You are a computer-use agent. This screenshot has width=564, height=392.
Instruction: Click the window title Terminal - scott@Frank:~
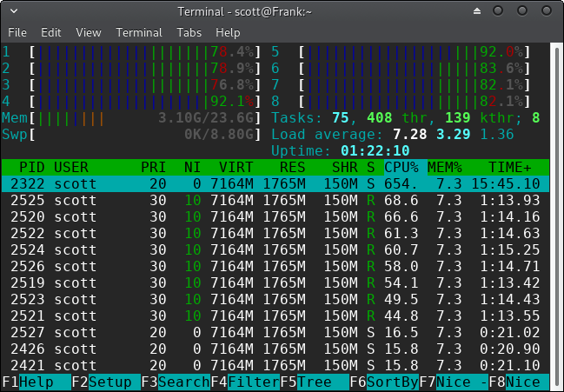[244, 12]
